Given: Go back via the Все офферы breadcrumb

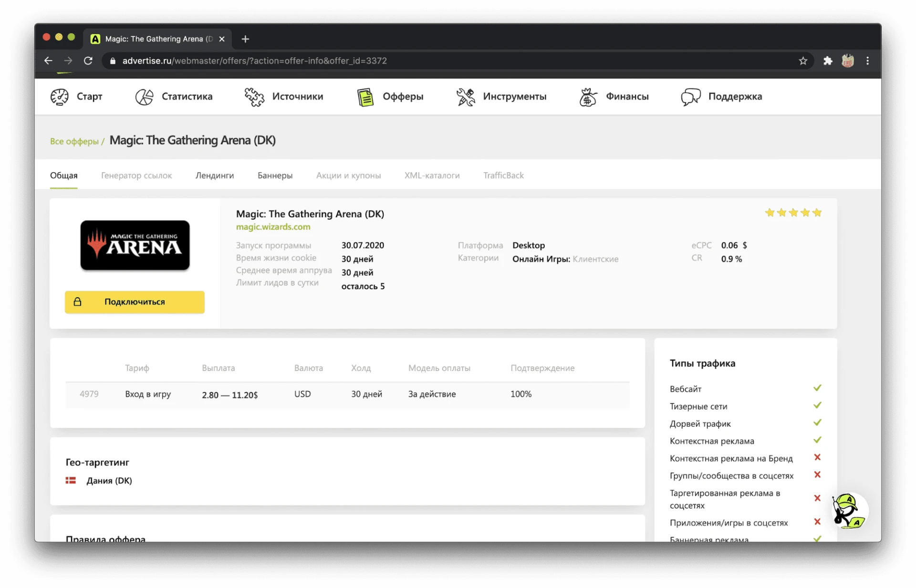Looking at the screenshot, I should coord(74,141).
